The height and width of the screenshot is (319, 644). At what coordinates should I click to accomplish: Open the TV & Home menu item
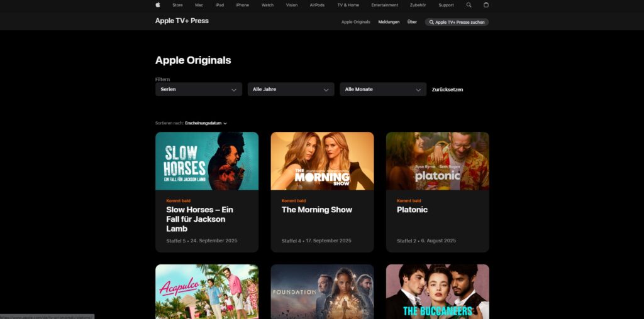[x=348, y=5]
